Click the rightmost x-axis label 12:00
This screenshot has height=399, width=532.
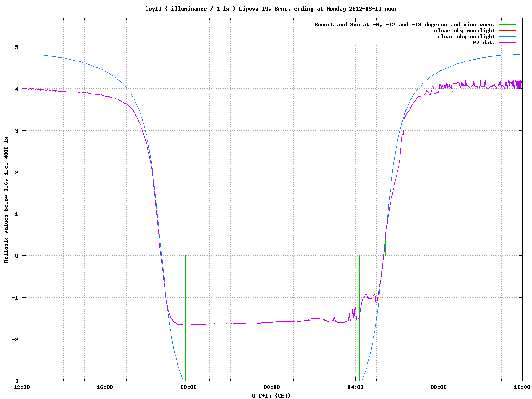[522, 387]
